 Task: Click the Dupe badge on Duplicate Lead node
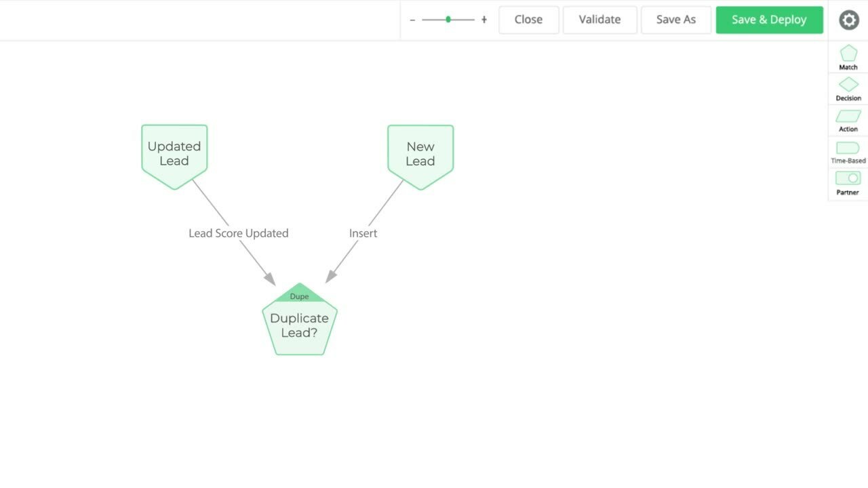[299, 296]
